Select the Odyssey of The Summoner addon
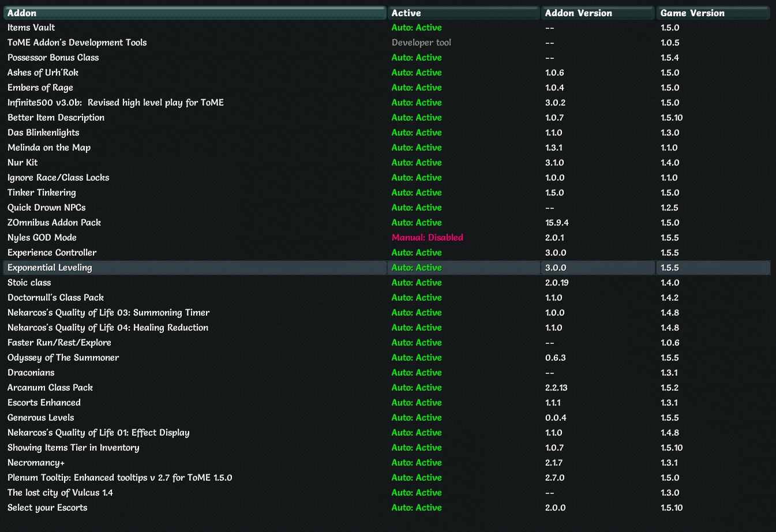The width and height of the screenshot is (776, 532). (63, 358)
